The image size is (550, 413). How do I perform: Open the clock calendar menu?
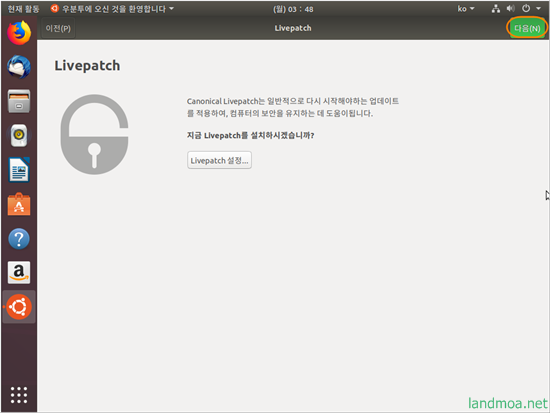click(x=293, y=9)
